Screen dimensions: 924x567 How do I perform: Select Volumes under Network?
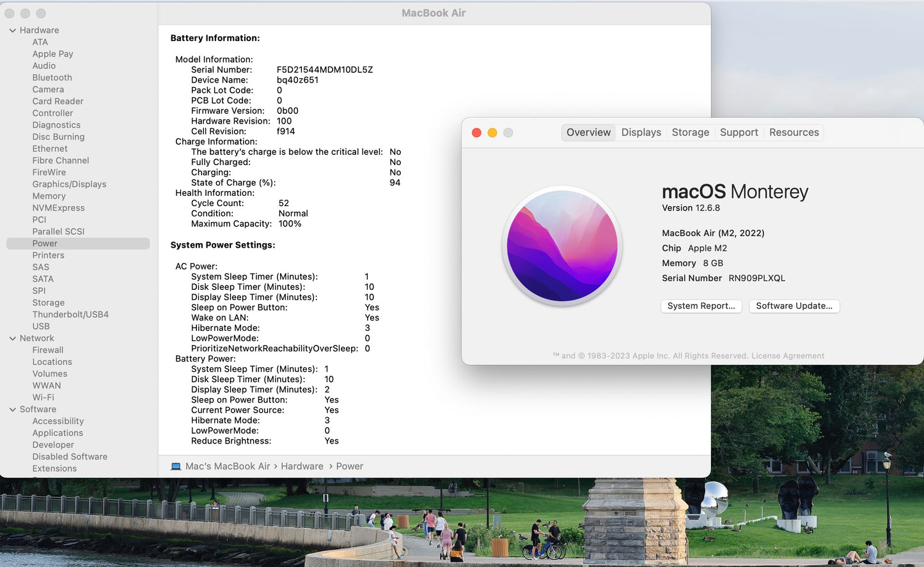pos(50,374)
